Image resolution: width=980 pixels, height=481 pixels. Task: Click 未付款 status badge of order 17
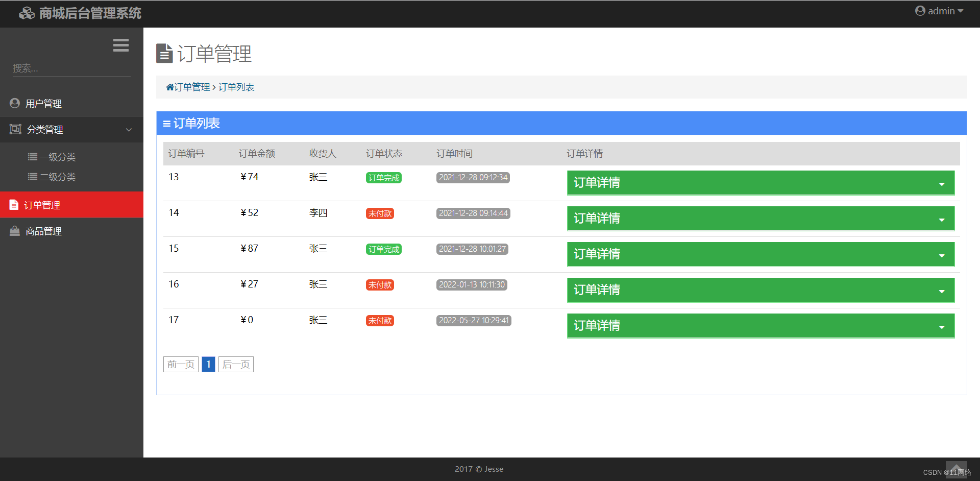click(x=380, y=321)
